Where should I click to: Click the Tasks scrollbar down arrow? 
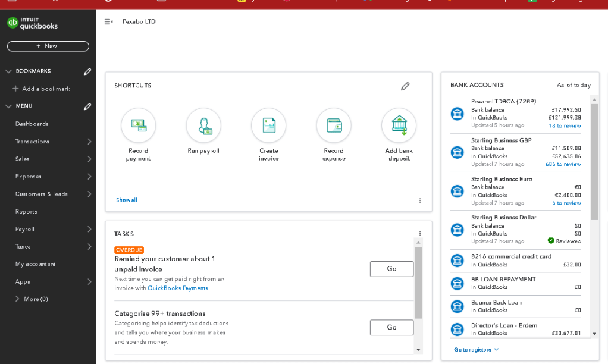(x=418, y=350)
